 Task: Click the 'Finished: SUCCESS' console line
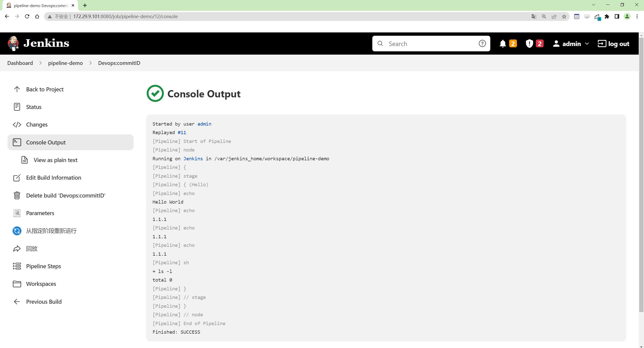pos(176,332)
